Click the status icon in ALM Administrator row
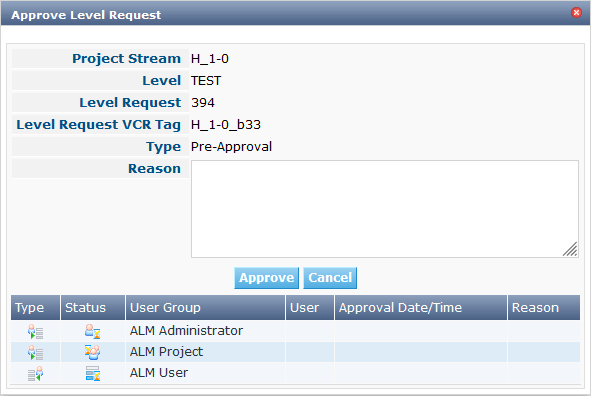591x396 pixels. coord(92,332)
